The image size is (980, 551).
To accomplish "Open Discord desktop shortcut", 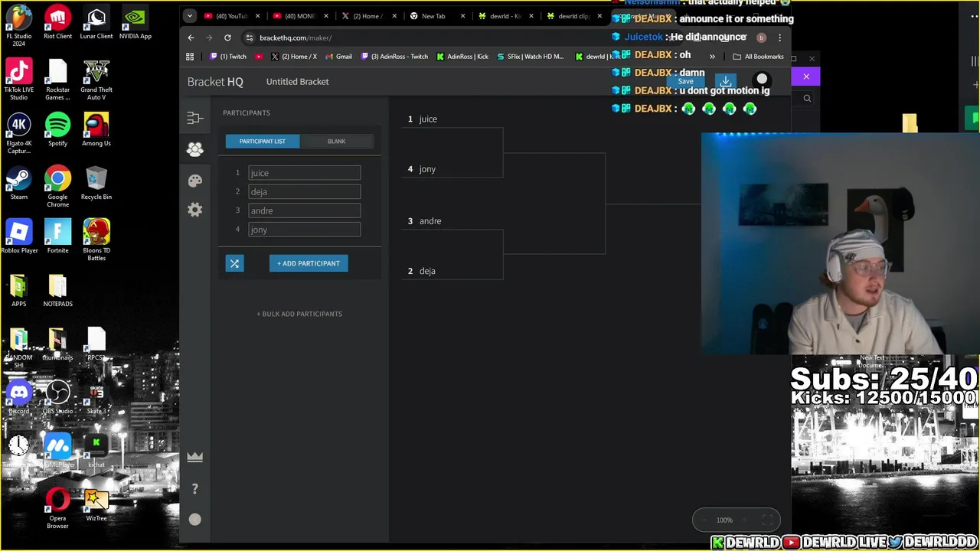I will point(19,397).
